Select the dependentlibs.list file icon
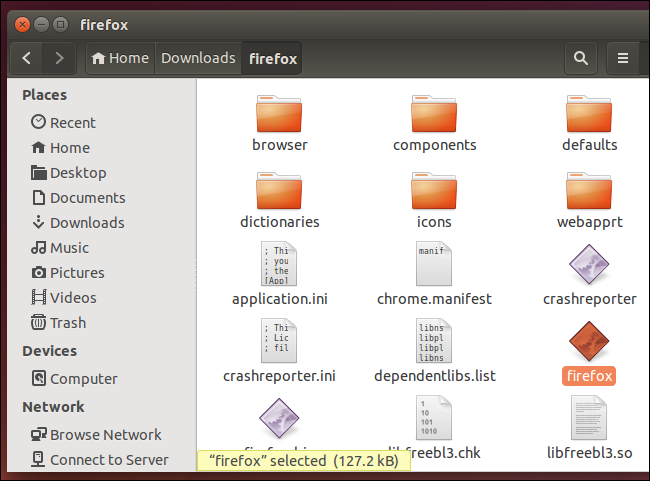650x481 pixels. click(434, 341)
